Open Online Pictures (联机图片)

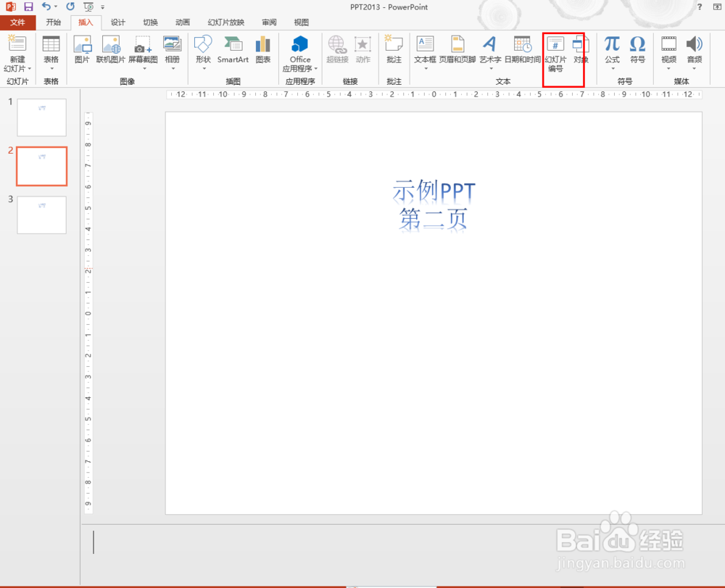point(111,50)
